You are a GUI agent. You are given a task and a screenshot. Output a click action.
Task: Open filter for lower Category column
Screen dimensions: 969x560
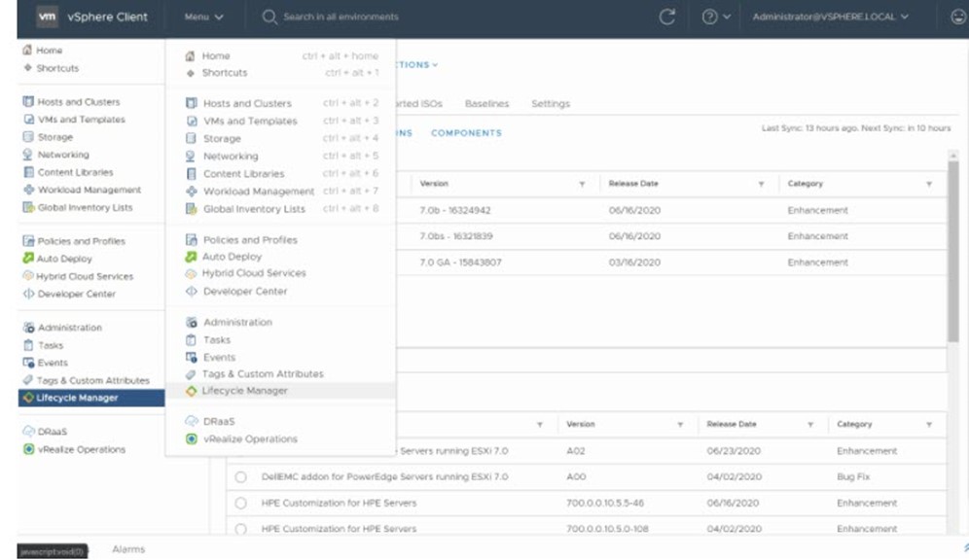[x=929, y=425]
